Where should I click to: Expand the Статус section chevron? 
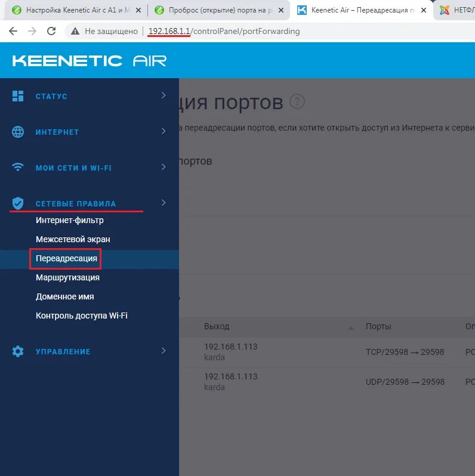[164, 95]
